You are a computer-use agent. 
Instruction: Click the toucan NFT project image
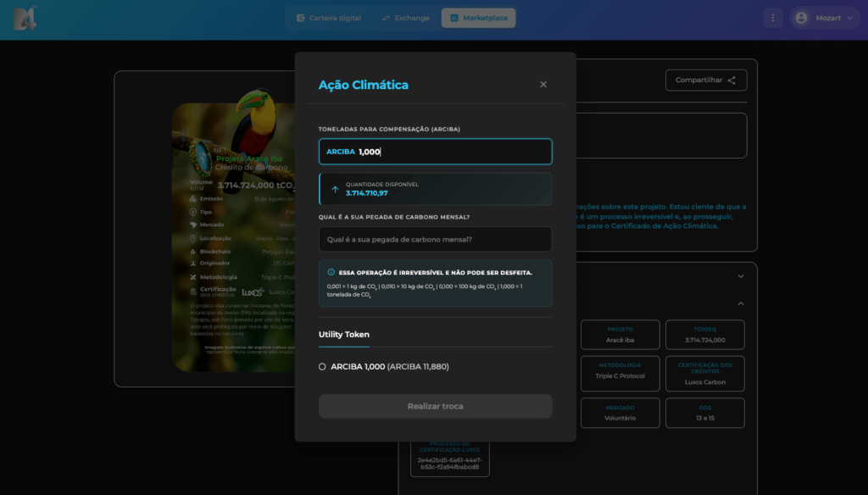coord(233,231)
